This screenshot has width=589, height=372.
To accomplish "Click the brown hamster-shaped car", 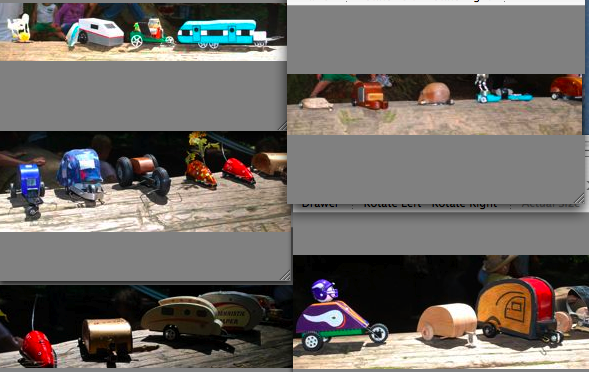I will [435, 94].
